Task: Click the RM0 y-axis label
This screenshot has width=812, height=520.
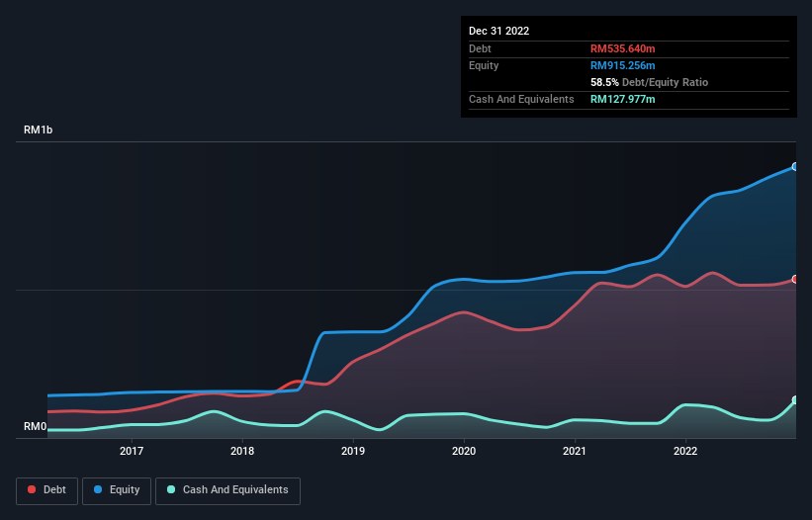Action: pos(36,427)
